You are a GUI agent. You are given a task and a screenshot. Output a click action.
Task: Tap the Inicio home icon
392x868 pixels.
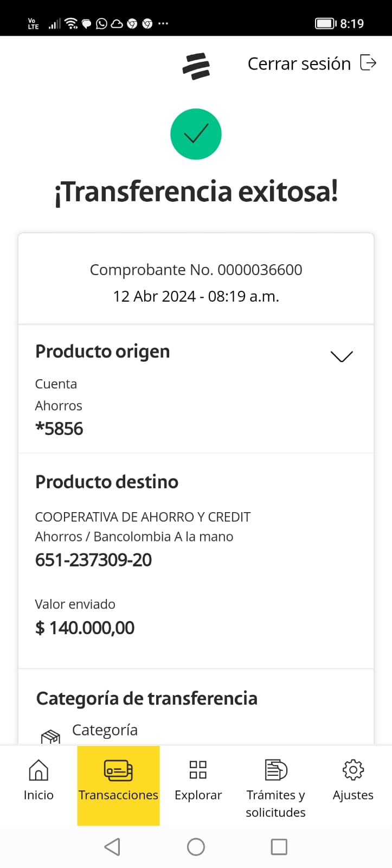[38, 770]
